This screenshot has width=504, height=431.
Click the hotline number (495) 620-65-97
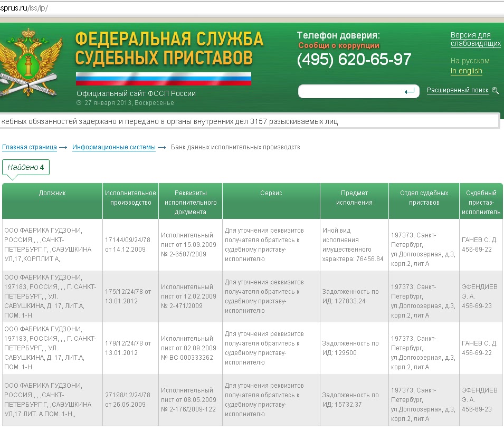[x=354, y=60]
